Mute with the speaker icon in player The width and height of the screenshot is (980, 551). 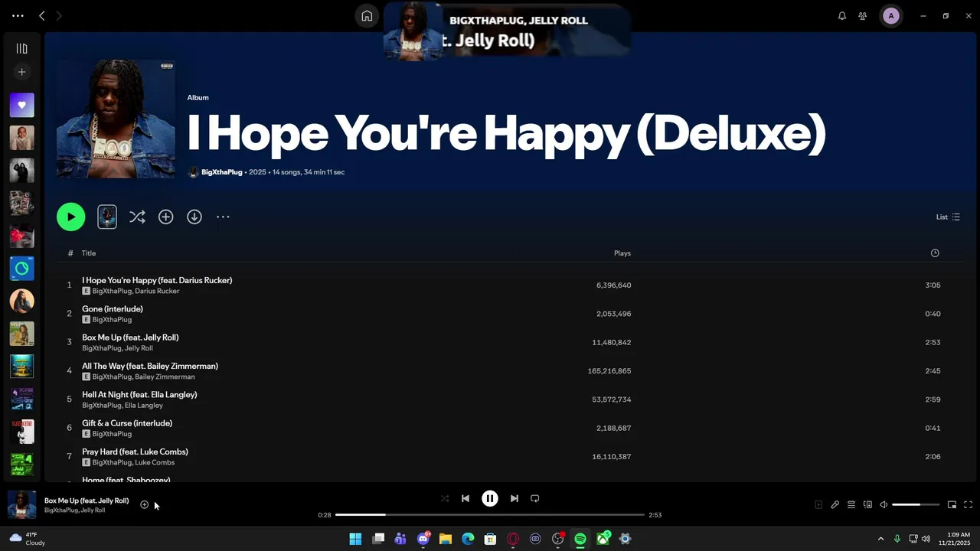pyautogui.click(x=884, y=504)
